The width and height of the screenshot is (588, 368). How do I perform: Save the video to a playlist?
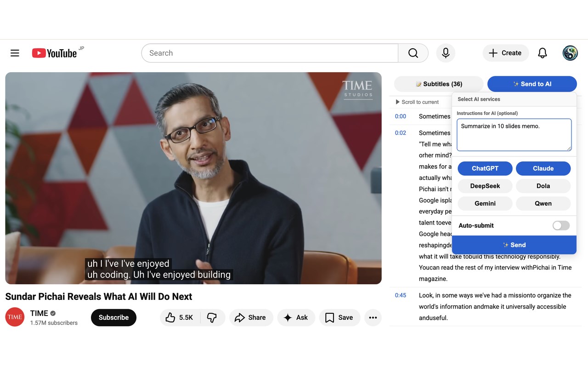click(339, 317)
